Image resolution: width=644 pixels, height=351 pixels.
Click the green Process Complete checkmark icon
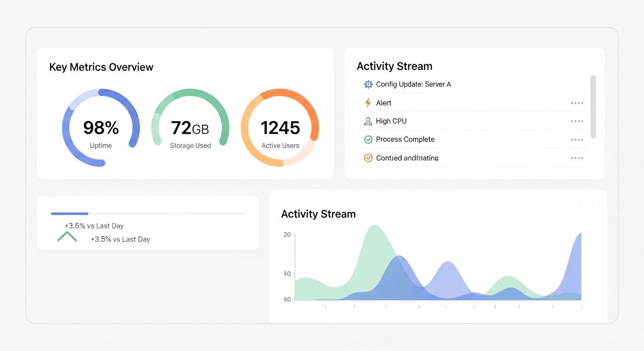coord(368,139)
